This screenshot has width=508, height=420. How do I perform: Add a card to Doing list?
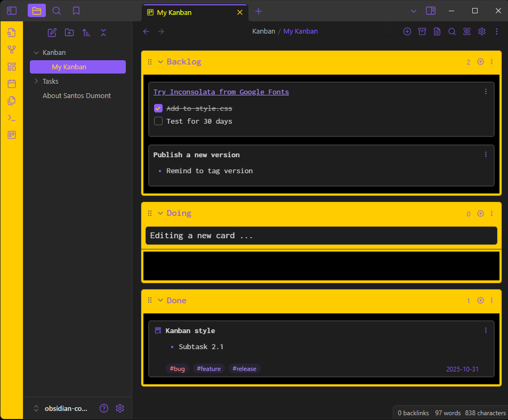pyautogui.click(x=480, y=213)
